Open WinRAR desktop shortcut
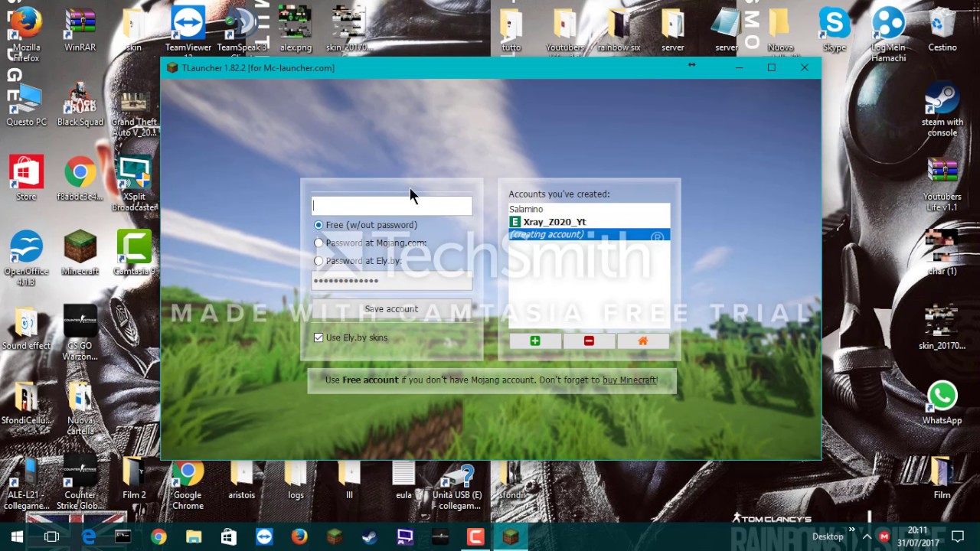This screenshot has width=980, height=551. click(x=80, y=31)
